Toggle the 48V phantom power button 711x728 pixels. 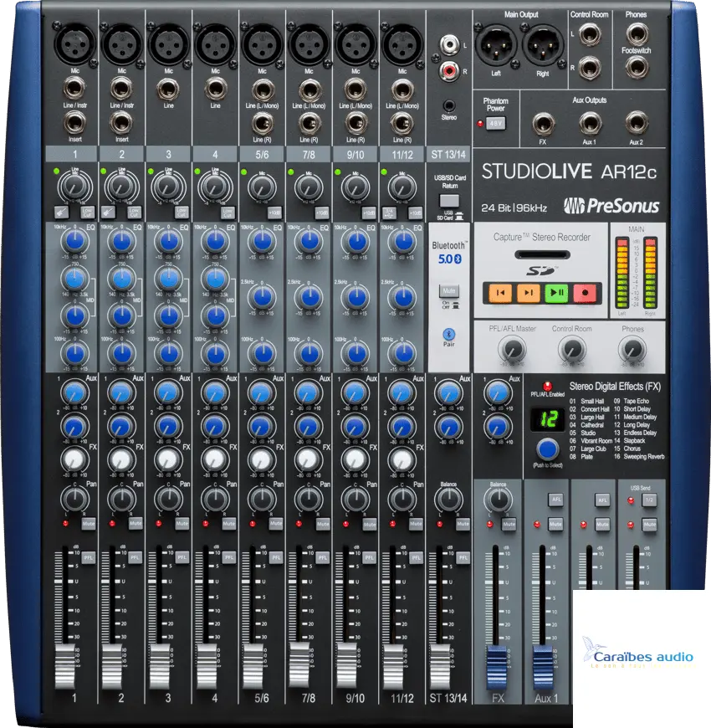[496, 123]
